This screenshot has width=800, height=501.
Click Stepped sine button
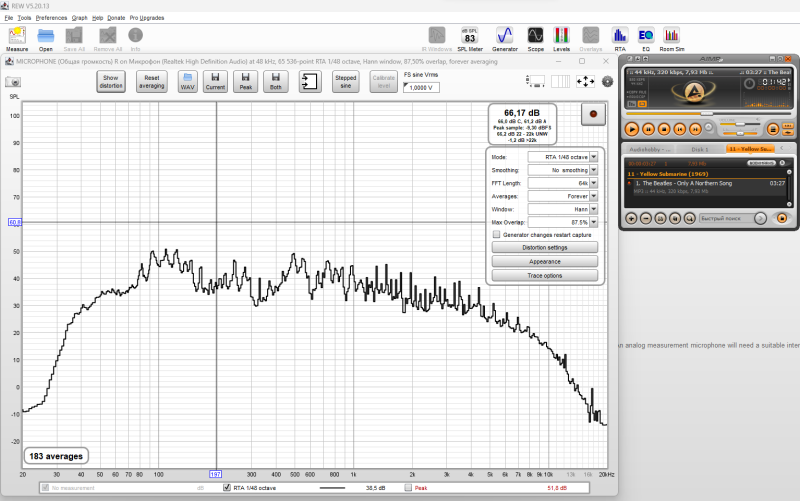tap(345, 82)
